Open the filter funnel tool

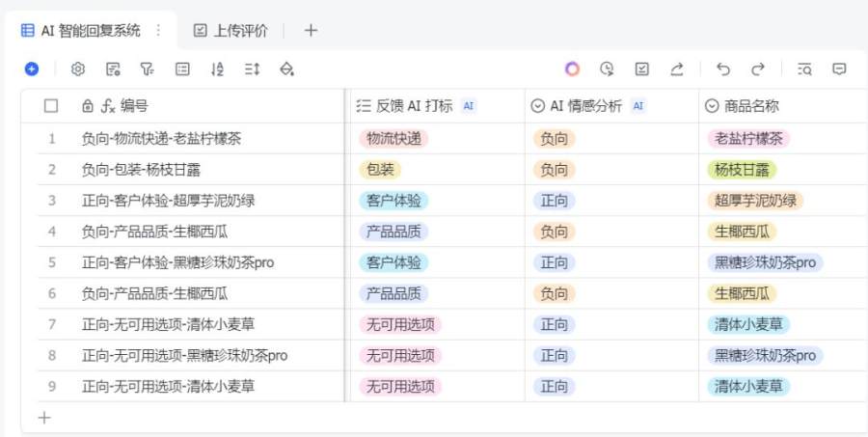(147, 68)
